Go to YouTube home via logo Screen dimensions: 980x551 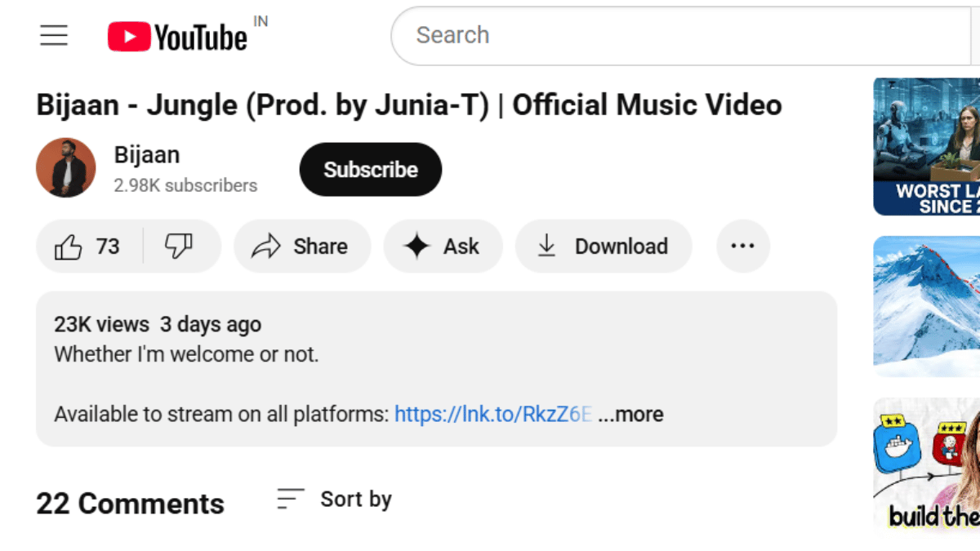point(178,37)
